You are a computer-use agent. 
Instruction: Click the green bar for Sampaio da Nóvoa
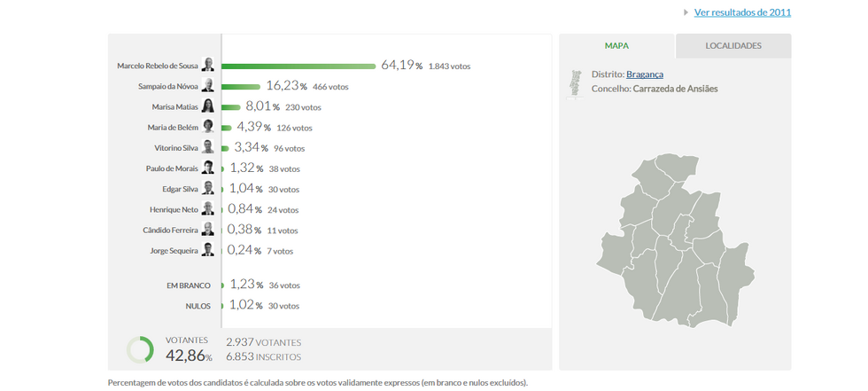[241, 86]
